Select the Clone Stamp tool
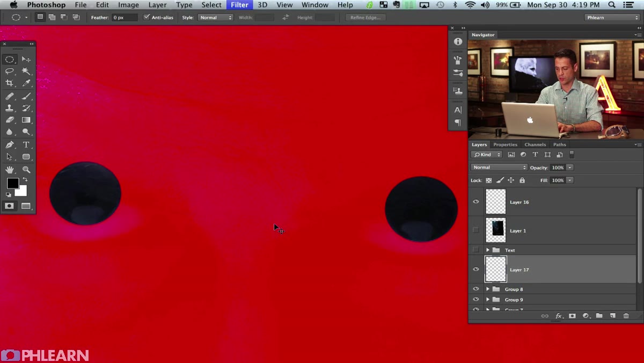The width and height of the screenshot is (644, 363). pos(10,108)
